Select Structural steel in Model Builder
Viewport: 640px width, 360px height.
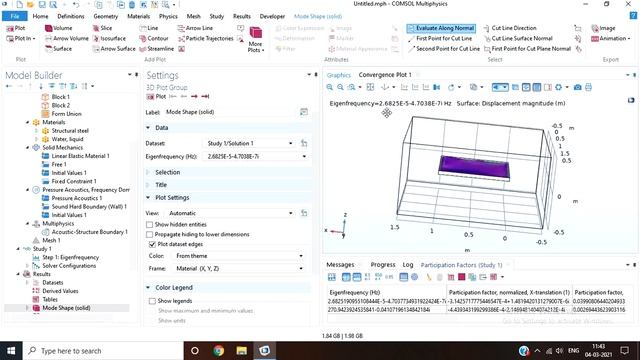[70, 131]
